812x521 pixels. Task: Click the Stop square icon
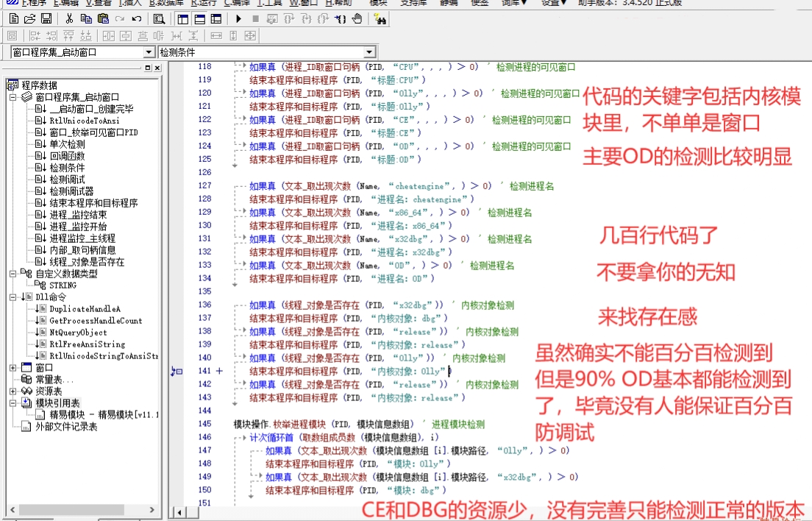(255, 19)
